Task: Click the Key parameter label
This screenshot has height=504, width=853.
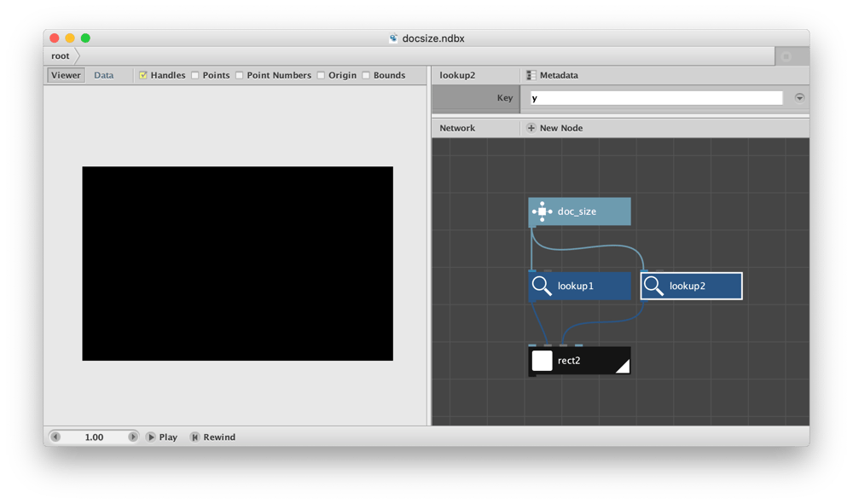Action: (505, 98)
